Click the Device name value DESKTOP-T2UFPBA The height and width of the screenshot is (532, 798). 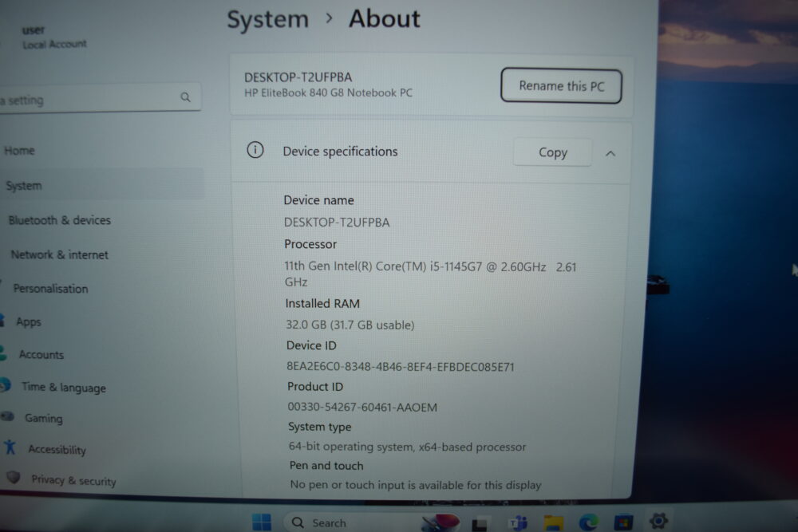(x=337, y=223)
